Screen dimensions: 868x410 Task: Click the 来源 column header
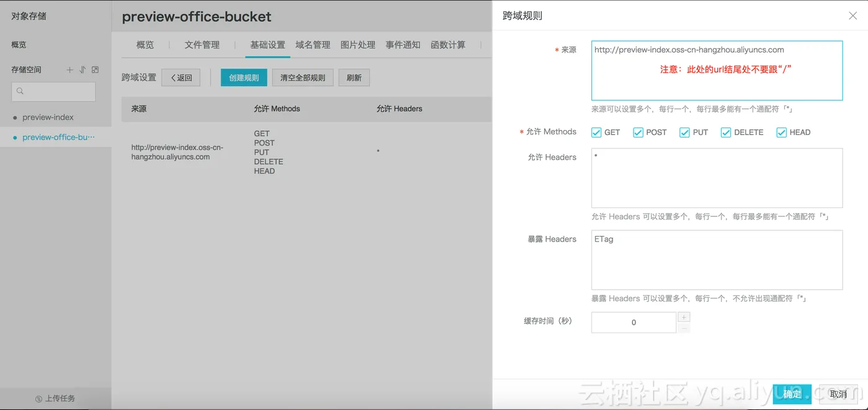139,108
